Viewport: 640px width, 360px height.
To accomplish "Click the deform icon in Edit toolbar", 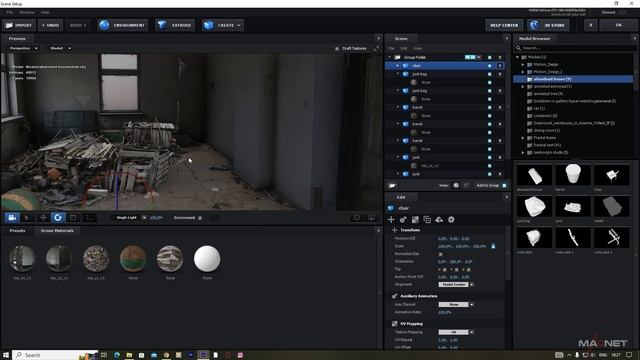I will click(439, 220).
